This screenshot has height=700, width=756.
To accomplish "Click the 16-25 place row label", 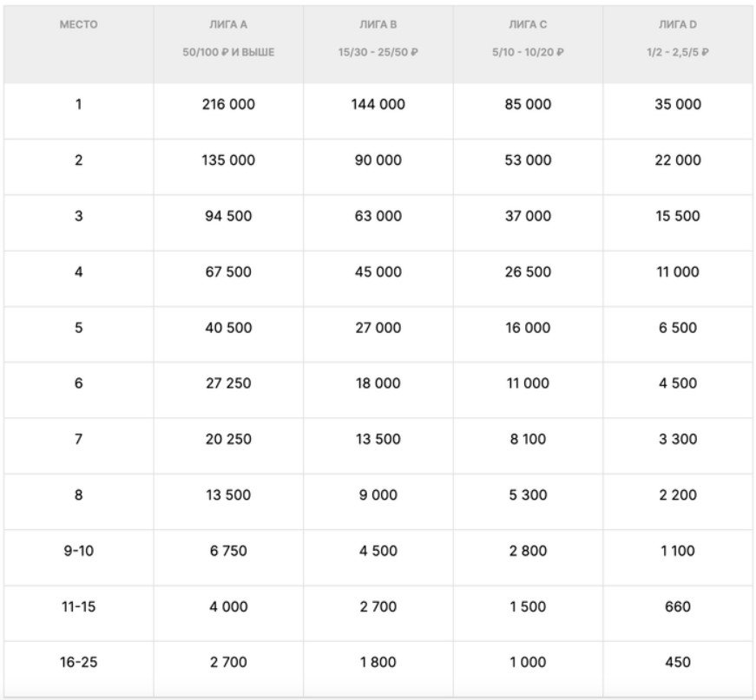I will pyautogui.click(x=78, y=662).
